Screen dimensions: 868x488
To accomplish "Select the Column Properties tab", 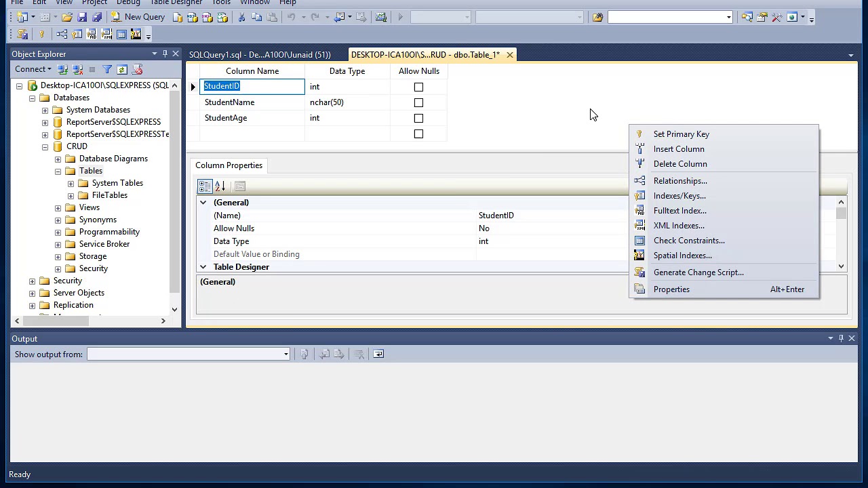I will click(x=229, y=165).
